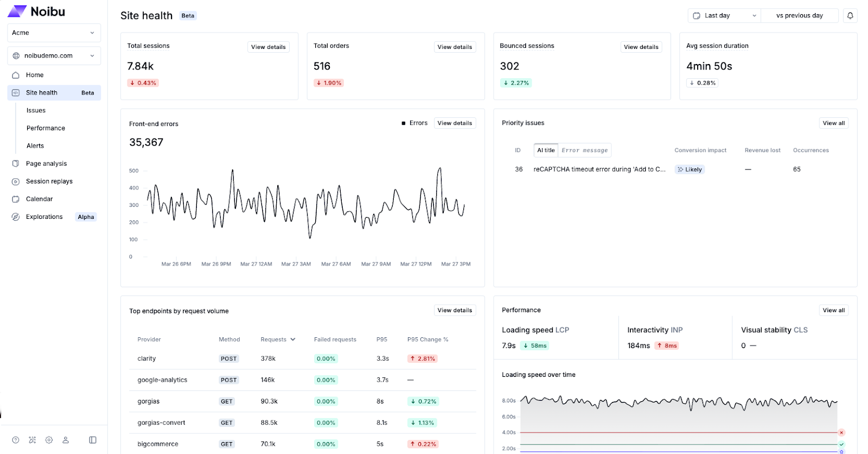
Task: Expand the noibudemo.com domain selector
Action: click(x=54, y=55)
